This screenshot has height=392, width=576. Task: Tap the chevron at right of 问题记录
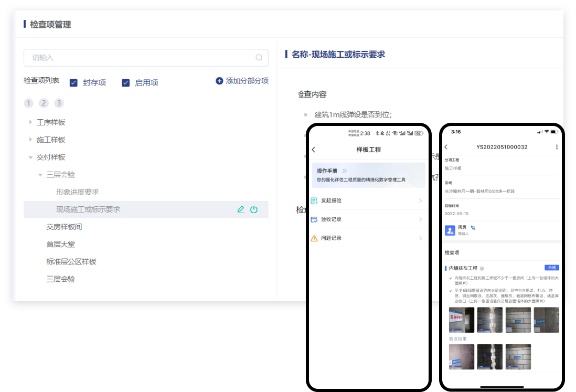[421, 238]
